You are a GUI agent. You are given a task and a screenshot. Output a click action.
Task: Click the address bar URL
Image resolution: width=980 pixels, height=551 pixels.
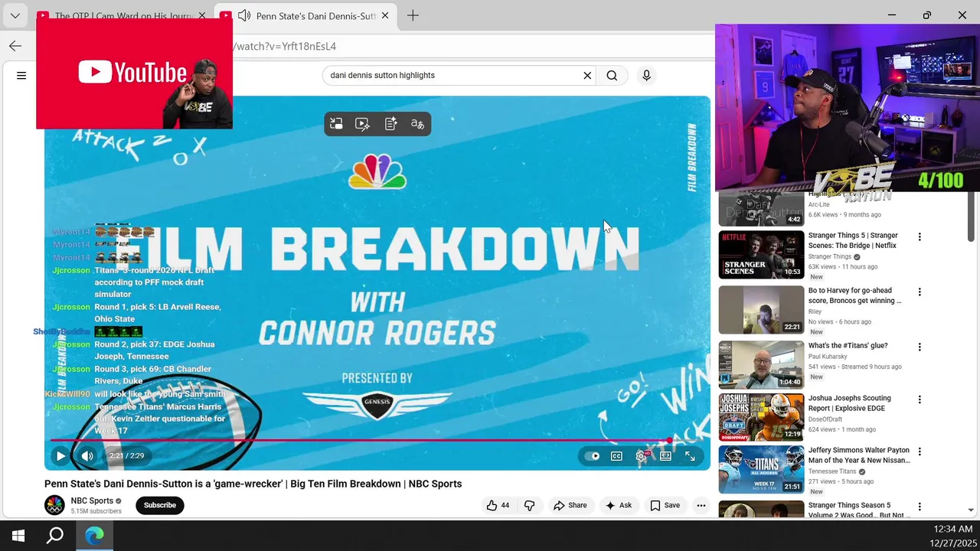click(x=286, y=46)
